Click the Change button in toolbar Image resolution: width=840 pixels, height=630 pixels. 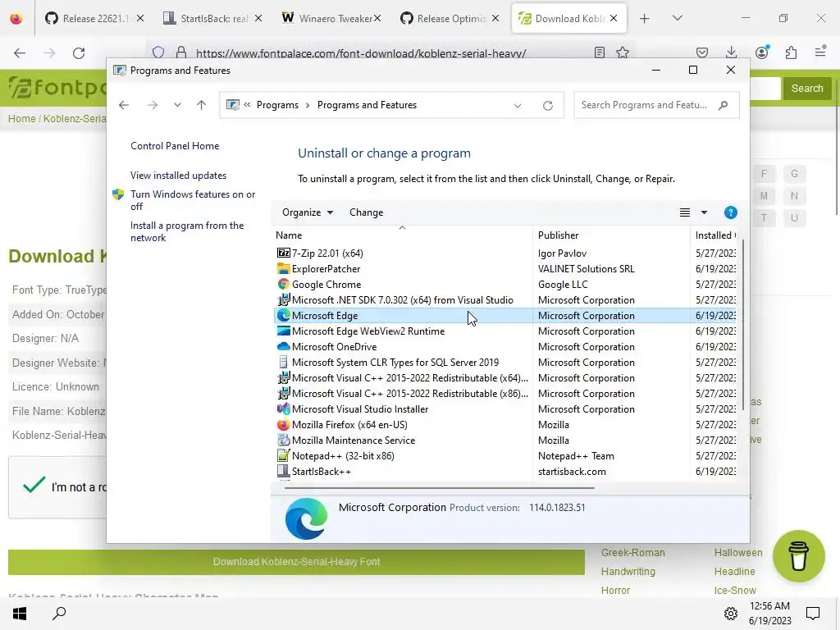[x=367, y=212]
